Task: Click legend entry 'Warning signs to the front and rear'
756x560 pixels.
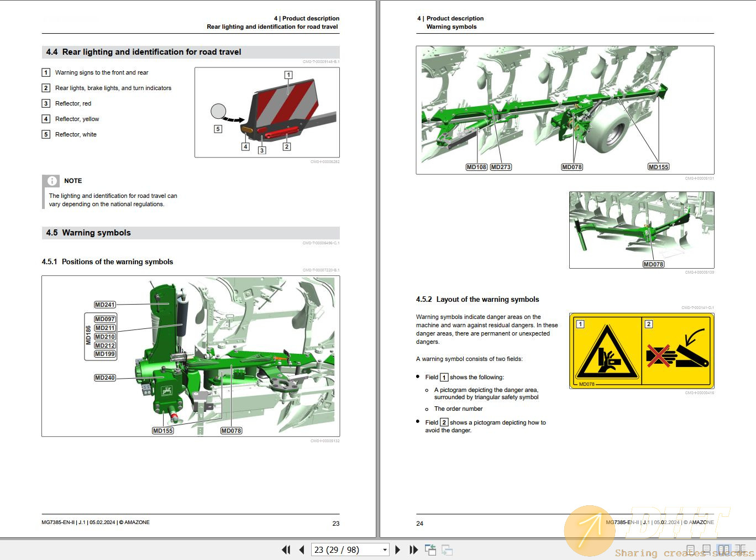Action: (x=102, y=72)
